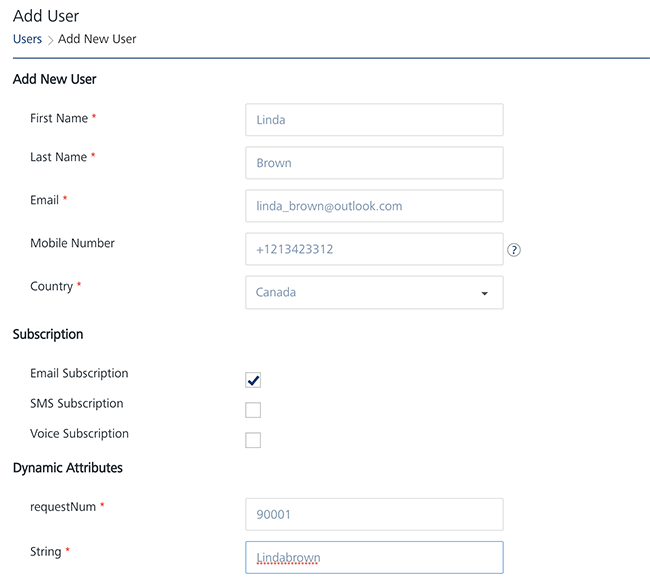Screen dimensions: 650x585
Task: Click the Email Subscription label
Action: point(79,374)
